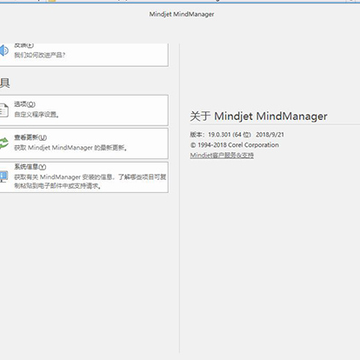
Task: Click the 关于 Mindjet MindManager heading
Action: 259,116
